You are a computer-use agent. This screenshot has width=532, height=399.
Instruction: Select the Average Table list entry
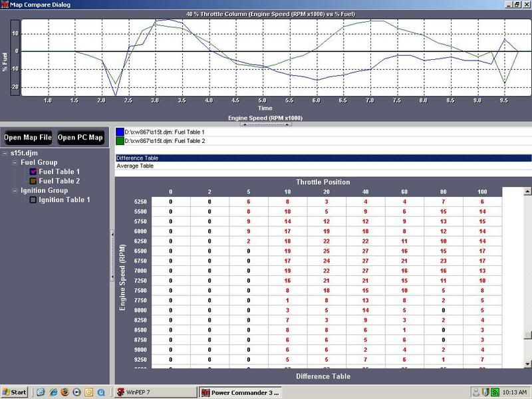(x=323, y=166)
